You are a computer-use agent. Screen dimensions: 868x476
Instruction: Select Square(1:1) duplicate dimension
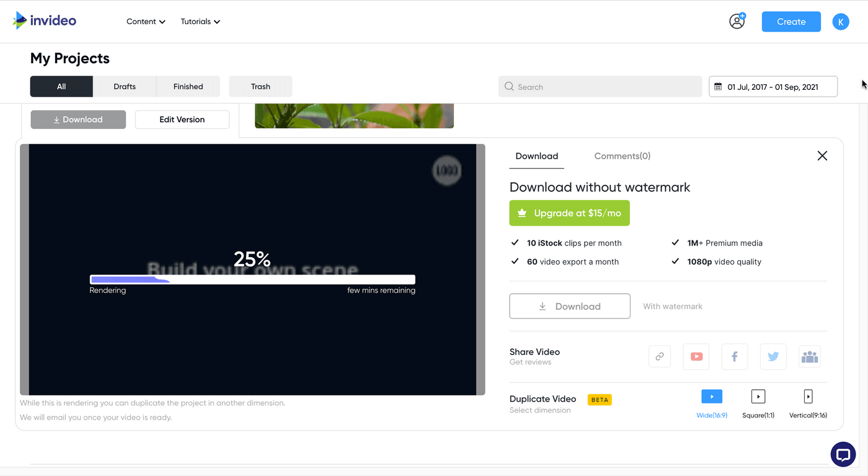[758, 396]
